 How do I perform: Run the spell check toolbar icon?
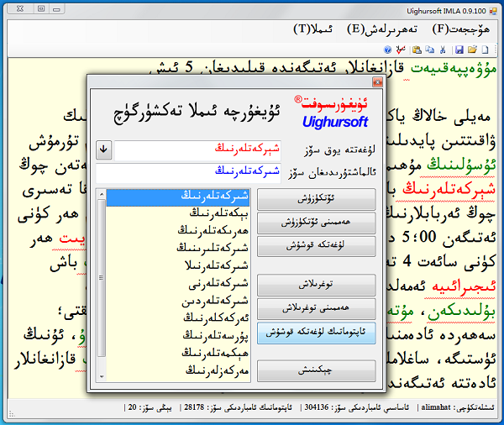pos(401,50)
